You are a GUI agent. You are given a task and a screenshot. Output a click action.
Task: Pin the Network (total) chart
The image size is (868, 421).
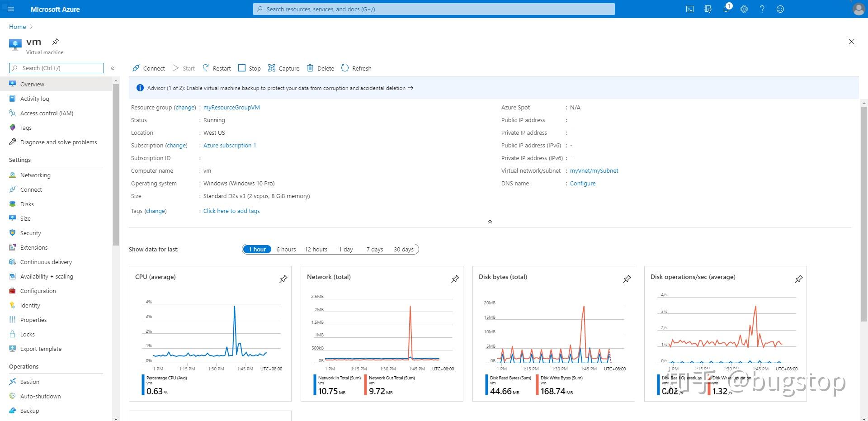[455, 279]
